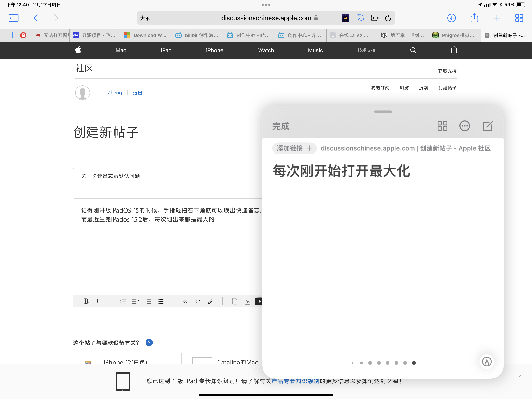The height and width of the screenshot is (399, 532).
Task: Open Quick Note notes grid icon
Action: [x=442, y=126]
